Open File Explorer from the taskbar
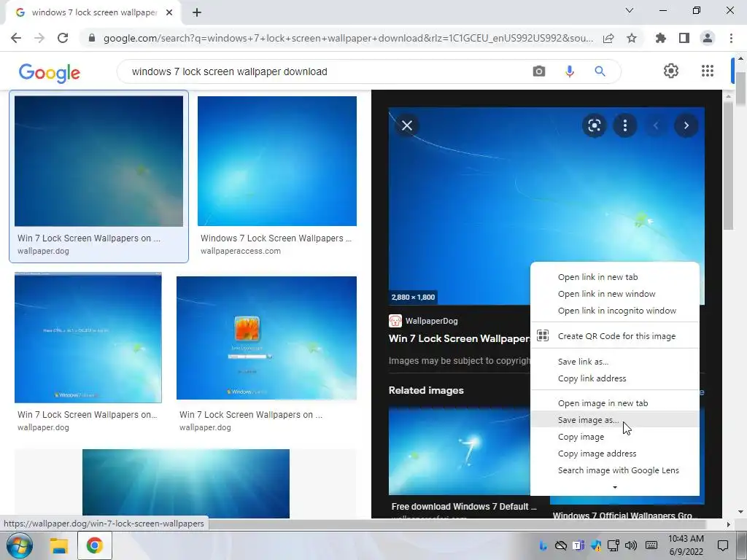This screenshot has width=747, height=560. pyautogui.click(x=60, y=545)
